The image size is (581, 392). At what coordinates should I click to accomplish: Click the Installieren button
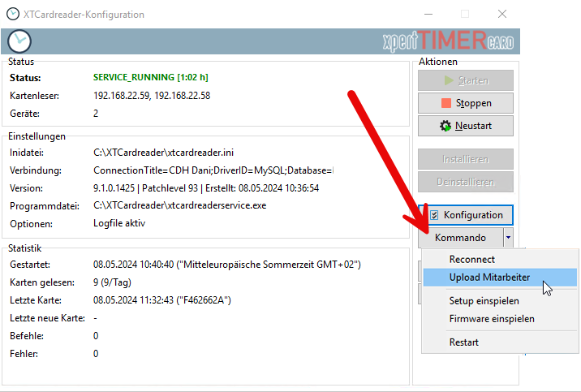pyautogui.click(x=465, y=159)
